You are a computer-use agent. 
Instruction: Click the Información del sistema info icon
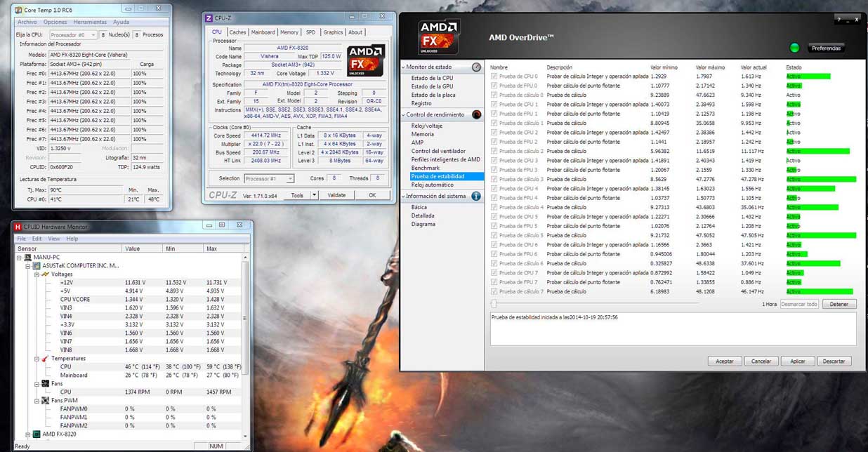coord(477,196)
